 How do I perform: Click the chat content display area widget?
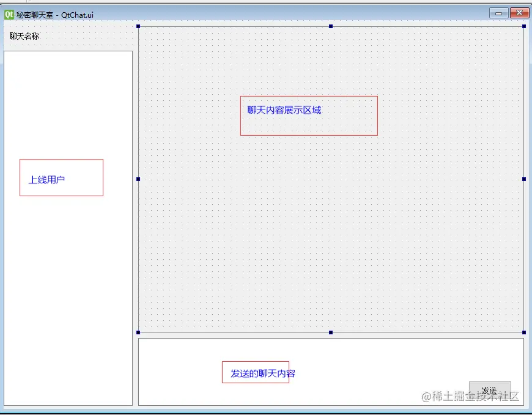[331, 179]
